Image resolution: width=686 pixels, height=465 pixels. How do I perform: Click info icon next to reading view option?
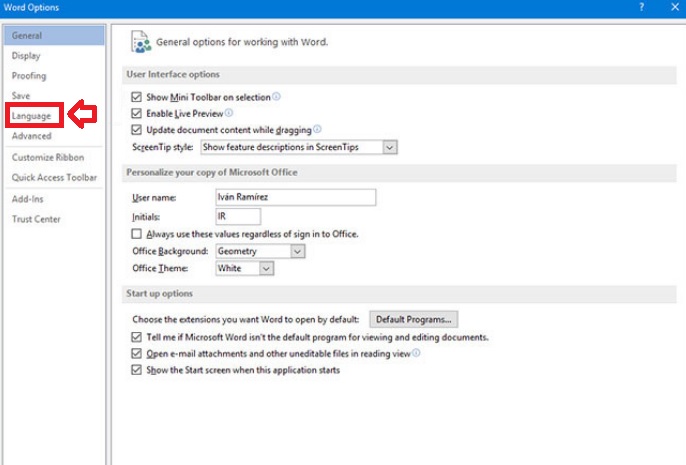point(415,353)
